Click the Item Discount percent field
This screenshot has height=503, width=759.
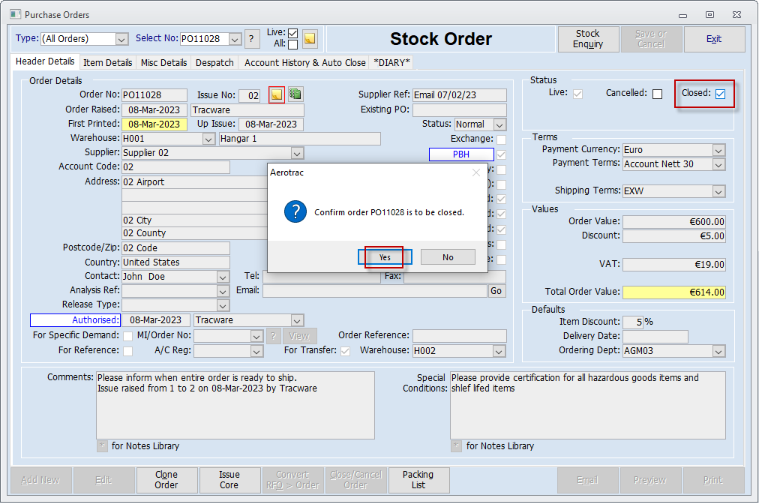633,322
